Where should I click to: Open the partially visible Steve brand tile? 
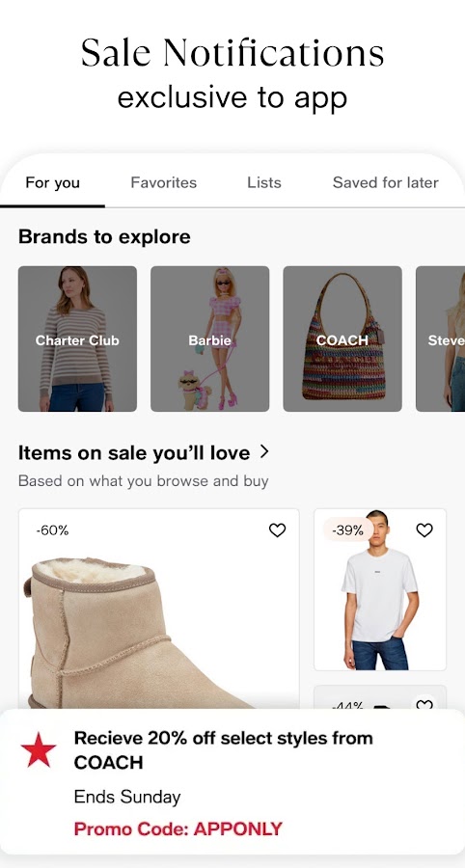pyautogui.click(x=441, y=339)
